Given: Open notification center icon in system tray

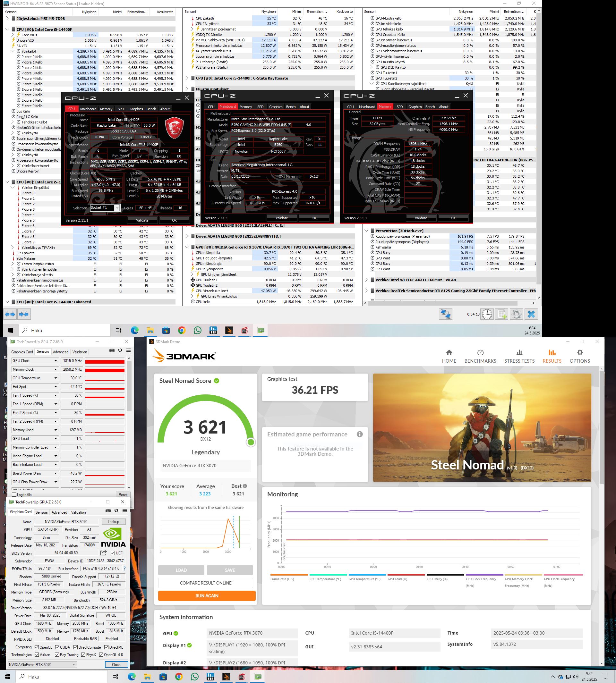Looking at the screenshot, I should click(x=605, y=676).
